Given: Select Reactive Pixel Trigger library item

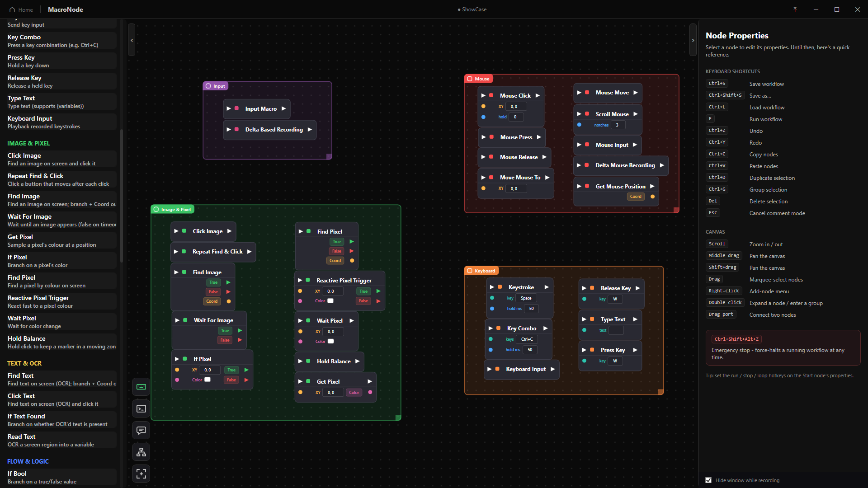Looking at the screenshot, I should [x=61, y=301].
